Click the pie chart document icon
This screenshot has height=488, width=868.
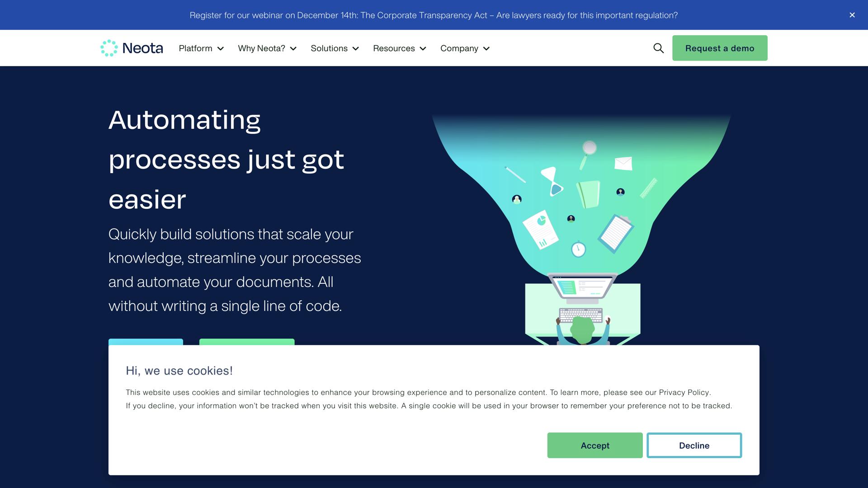pos(540,230)
